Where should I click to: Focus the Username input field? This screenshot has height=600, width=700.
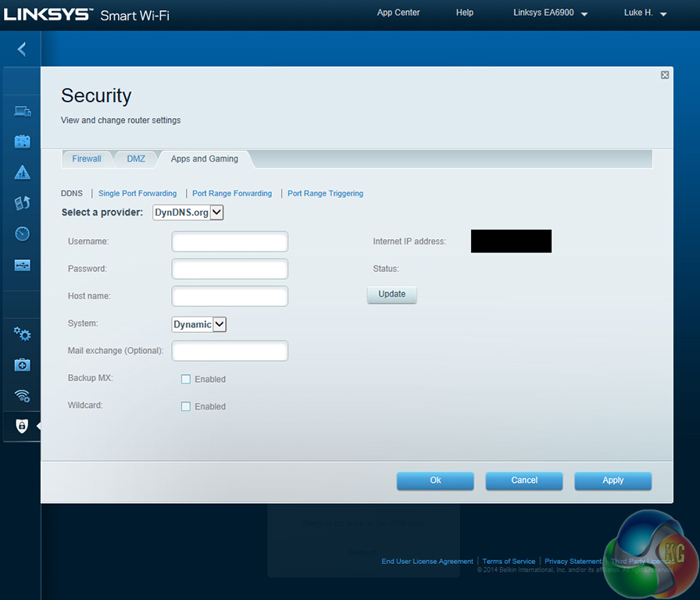[230, 242]
